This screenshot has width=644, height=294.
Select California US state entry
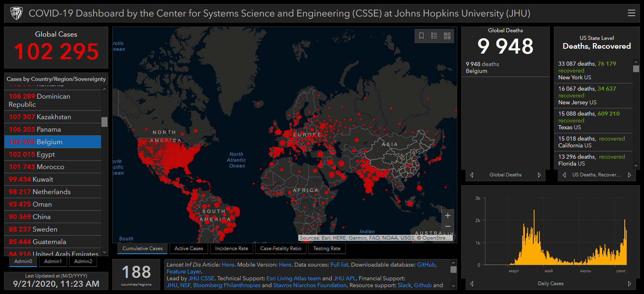coord(594,142)
